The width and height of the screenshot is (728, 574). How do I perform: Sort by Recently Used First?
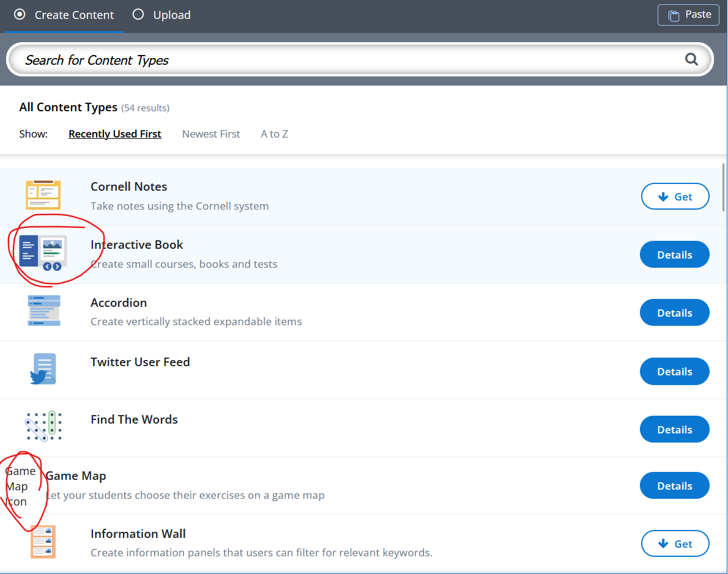115,134
